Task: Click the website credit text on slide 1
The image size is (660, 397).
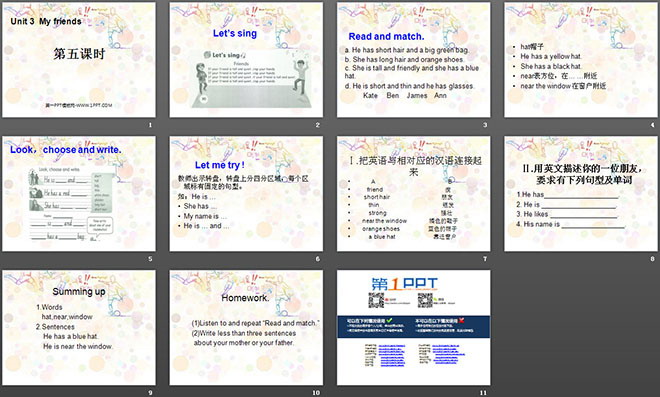Action: click(79, 105)
